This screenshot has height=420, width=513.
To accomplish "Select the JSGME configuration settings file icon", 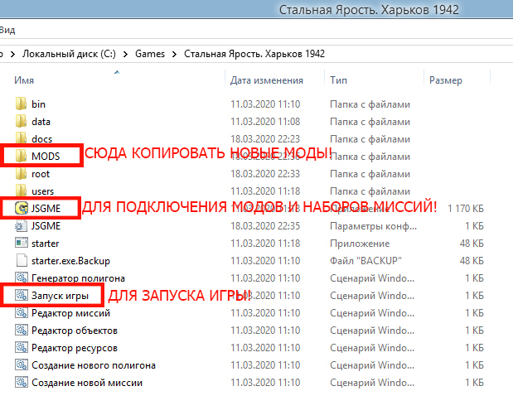I will coord(22,225).
